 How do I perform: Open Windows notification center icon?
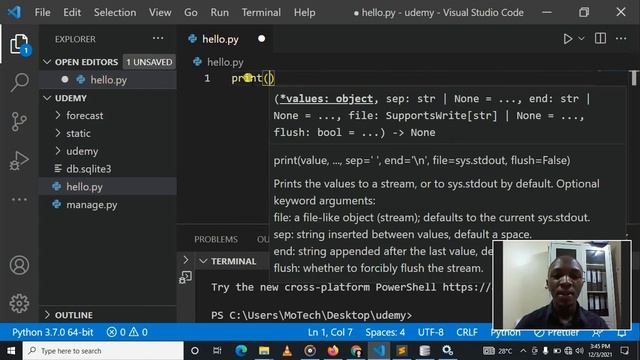click(x=624, y=351)
